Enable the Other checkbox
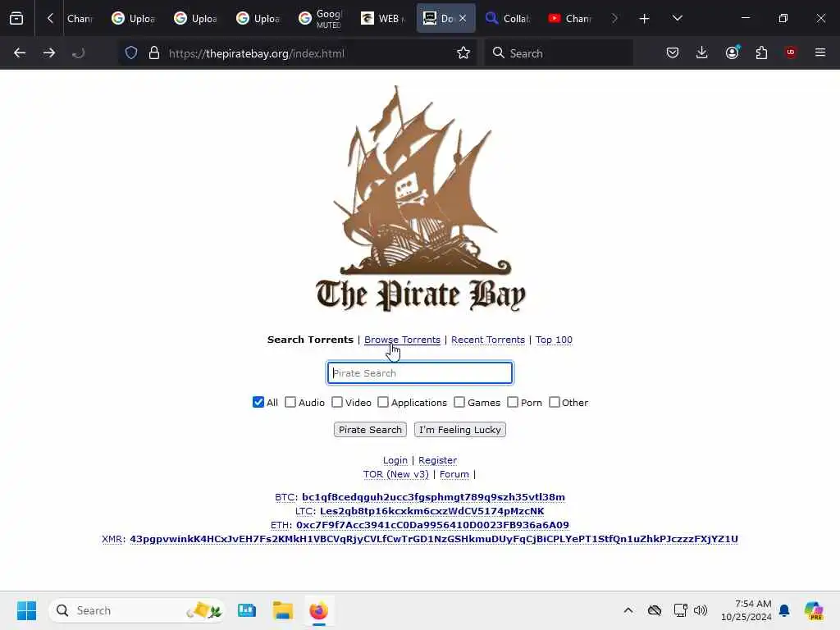Viewport: 840px width, 630px height. 555,402
